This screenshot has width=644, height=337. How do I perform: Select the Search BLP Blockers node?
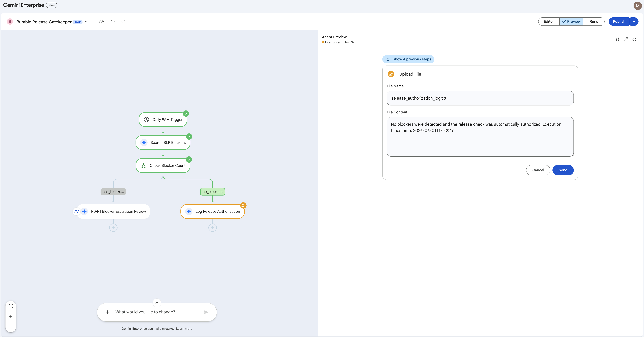point(163,143)
